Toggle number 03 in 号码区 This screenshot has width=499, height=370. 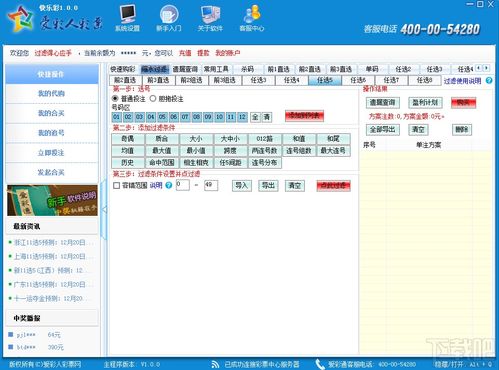(139, 117)
